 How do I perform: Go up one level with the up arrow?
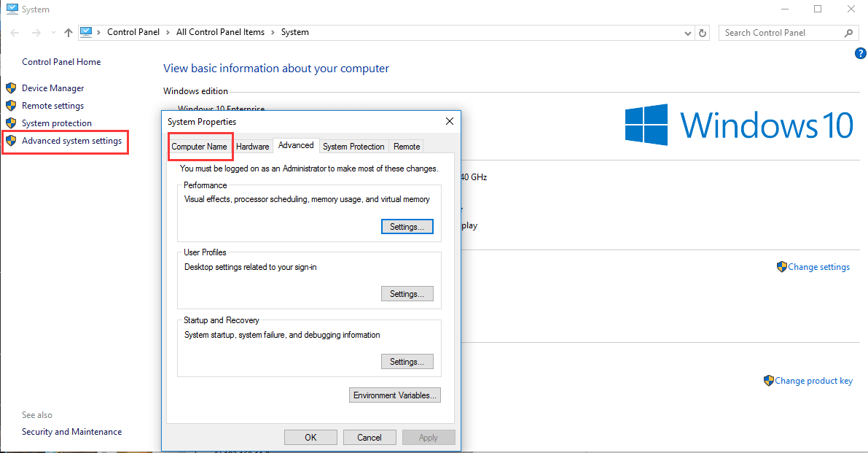click(68, 34)
